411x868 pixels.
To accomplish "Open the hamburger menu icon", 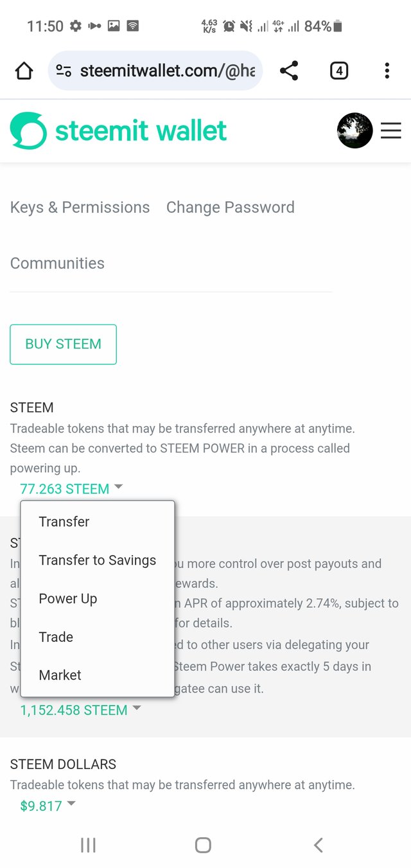I will pos(390,131).
